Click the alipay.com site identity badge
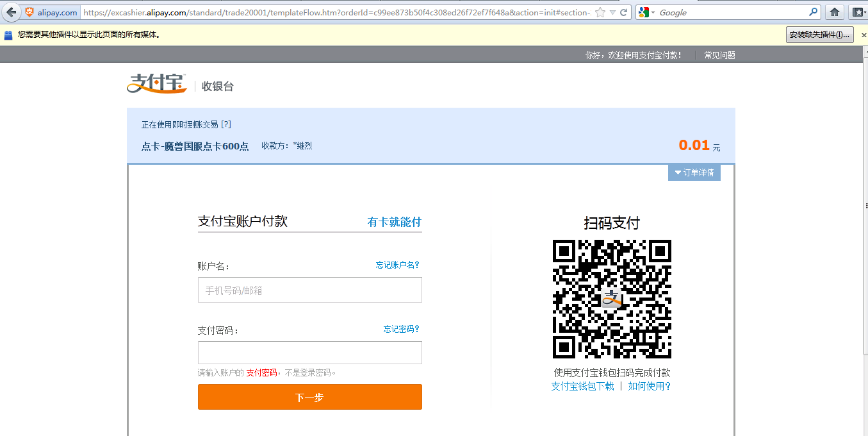Image resolution: width=868 pixels, height=436 pixels. (x=51, y=12)
